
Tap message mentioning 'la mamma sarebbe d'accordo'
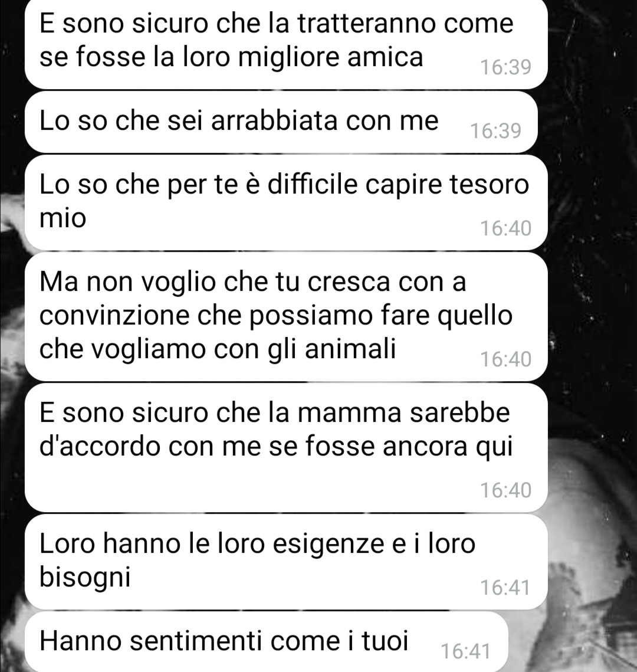pos(286,448)
